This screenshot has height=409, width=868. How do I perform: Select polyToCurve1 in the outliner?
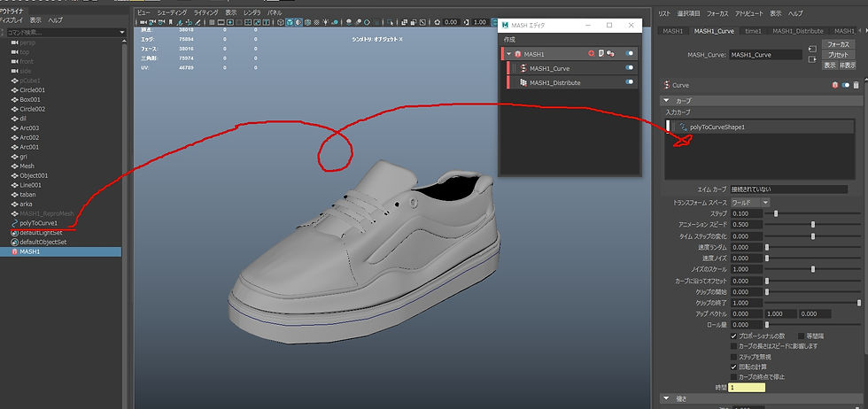click(38, 223)
